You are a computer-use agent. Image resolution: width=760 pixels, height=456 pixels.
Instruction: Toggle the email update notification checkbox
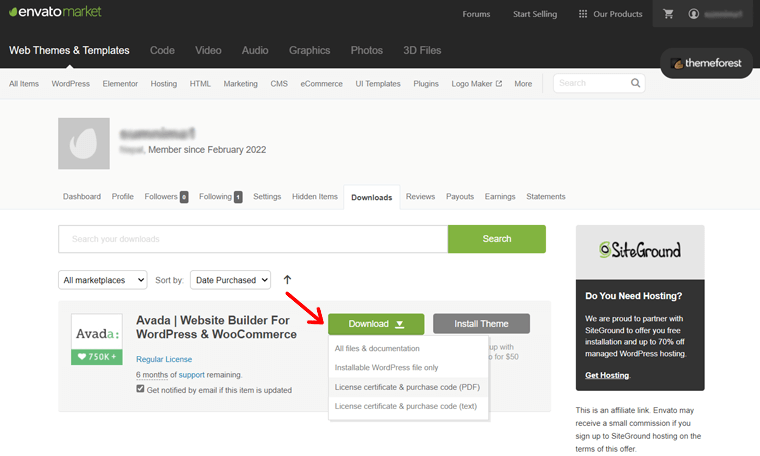pos(140,389)
